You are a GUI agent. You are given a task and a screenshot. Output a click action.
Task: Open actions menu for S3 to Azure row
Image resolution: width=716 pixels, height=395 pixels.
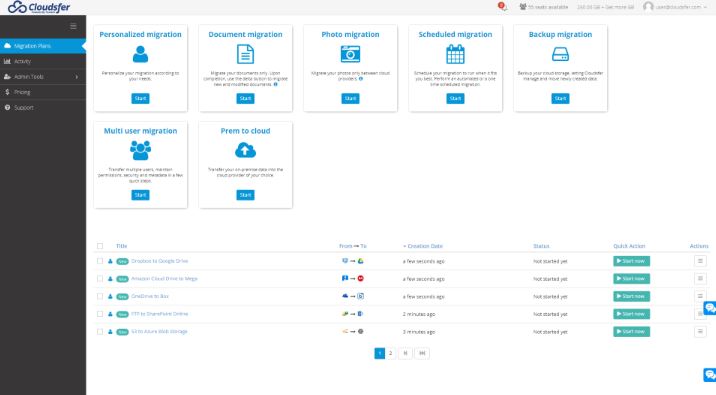pos(700,332)
